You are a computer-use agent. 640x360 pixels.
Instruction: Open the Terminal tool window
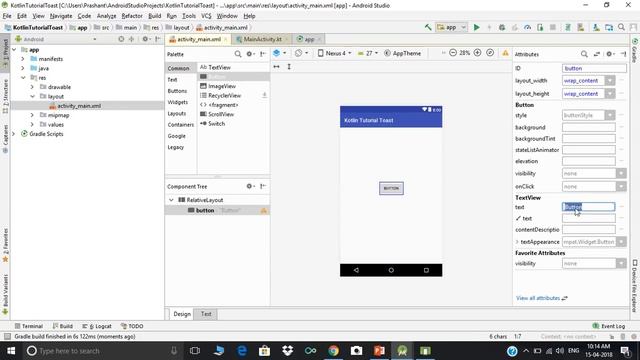(29, 326)
